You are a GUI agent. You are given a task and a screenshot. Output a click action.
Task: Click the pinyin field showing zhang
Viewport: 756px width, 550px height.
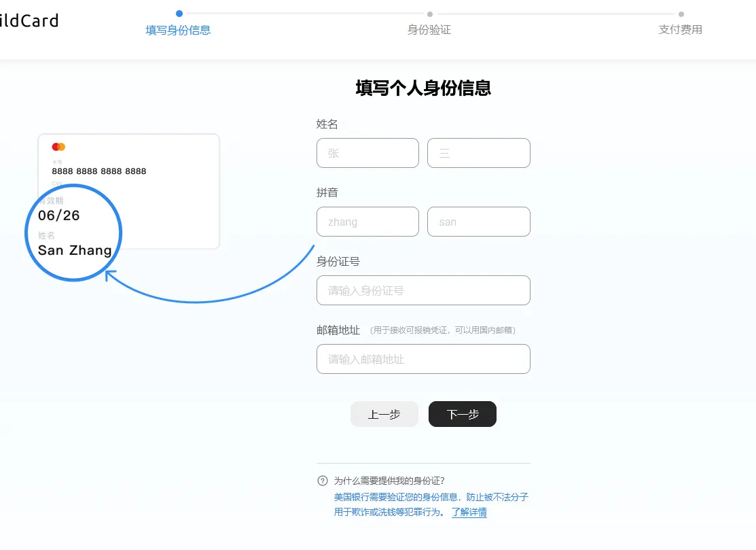[367, 222]
